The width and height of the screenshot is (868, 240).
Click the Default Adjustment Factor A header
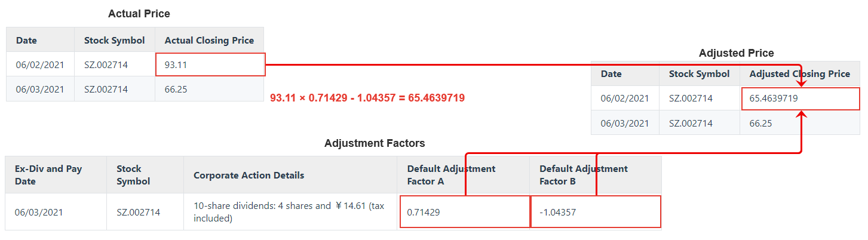point(451,175)
